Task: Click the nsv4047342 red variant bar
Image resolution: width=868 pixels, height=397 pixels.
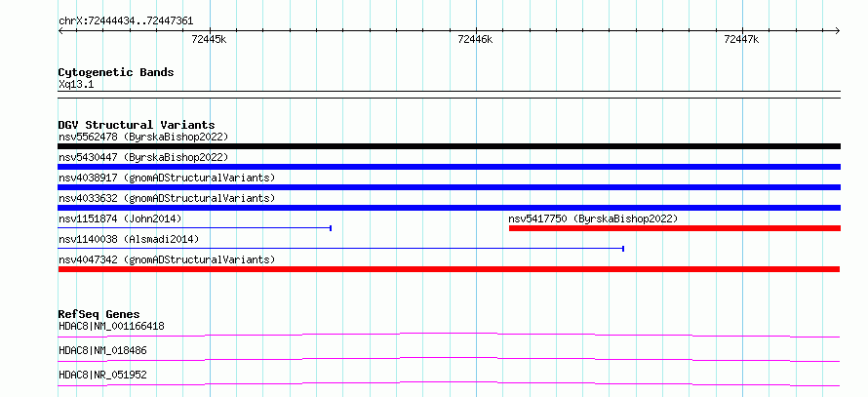Action: [x=449, y=269]
